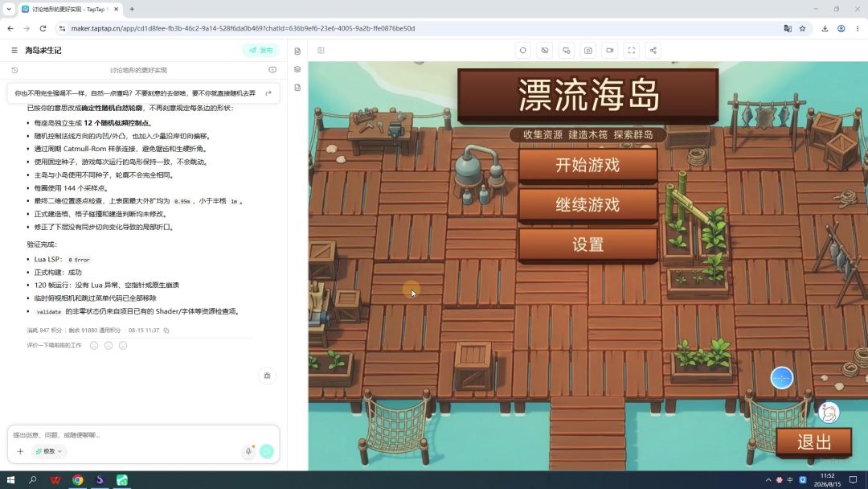Go back in the browser
This screenshot has width=868, height=489.
click(x=10, y=28)
